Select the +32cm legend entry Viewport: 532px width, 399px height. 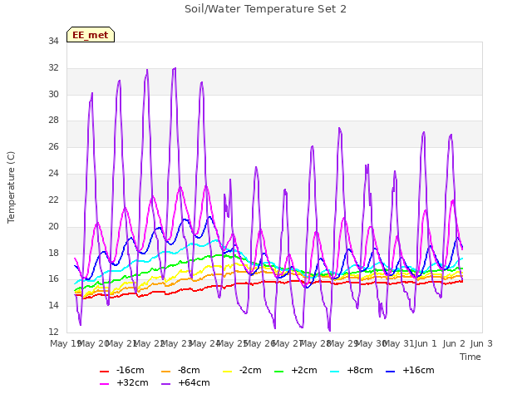point(124,382)
